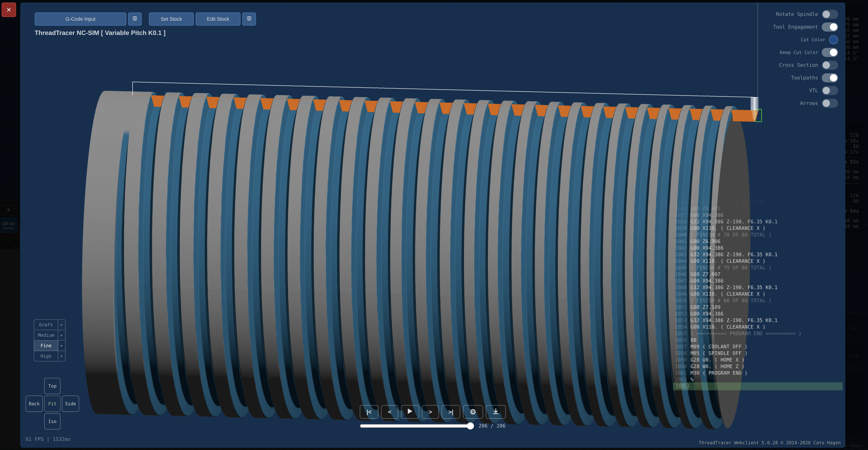This screenshot has width=868, height=450.
Task: Click the trash icon beside G-Code Input
Action: (x=135, y=19)
